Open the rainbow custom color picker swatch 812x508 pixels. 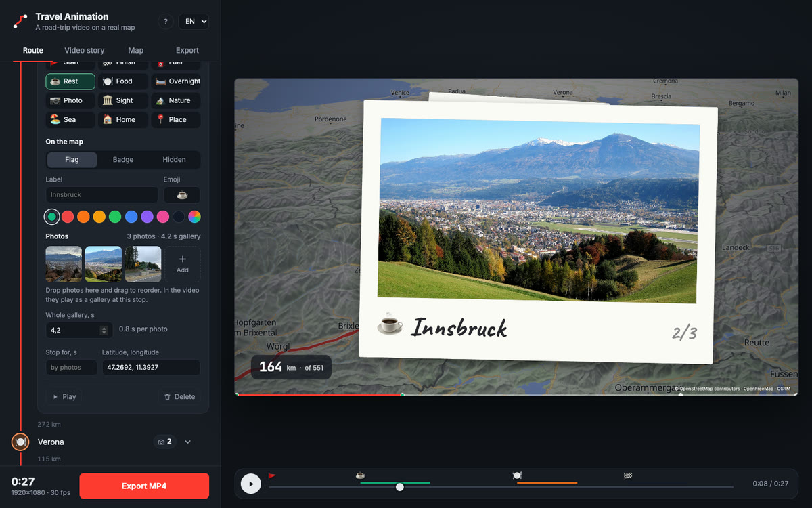[x=194, y=217]
